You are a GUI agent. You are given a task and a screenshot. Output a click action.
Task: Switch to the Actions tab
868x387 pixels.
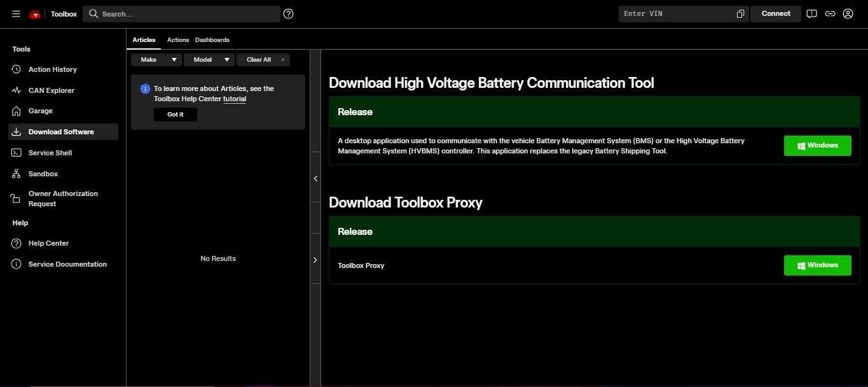point(178,39)
